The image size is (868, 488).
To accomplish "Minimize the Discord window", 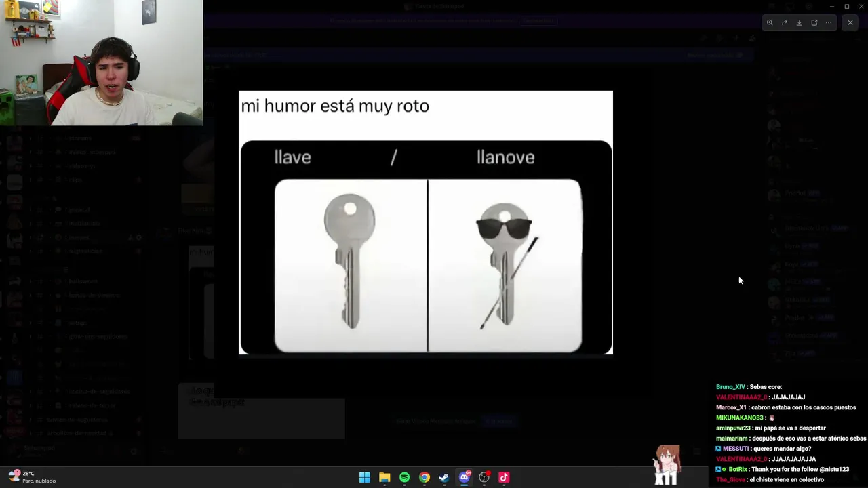I will [x=832, y=6].
